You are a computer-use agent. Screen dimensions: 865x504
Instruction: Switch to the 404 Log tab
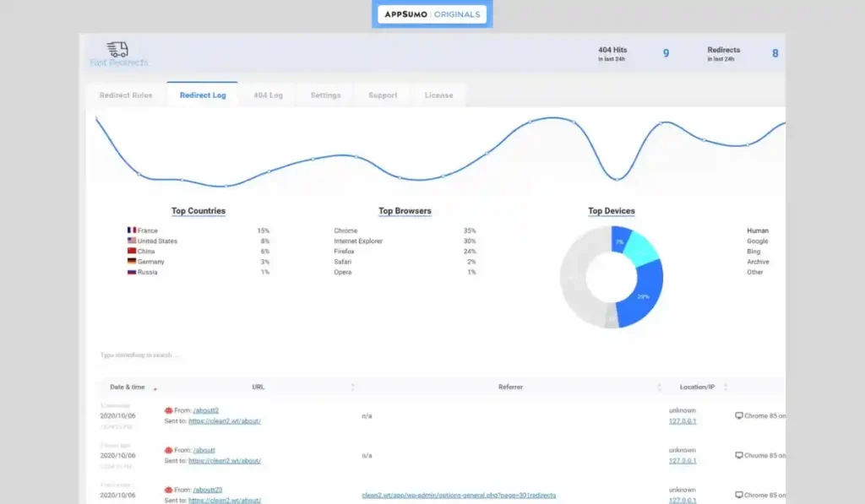point(268,95)
